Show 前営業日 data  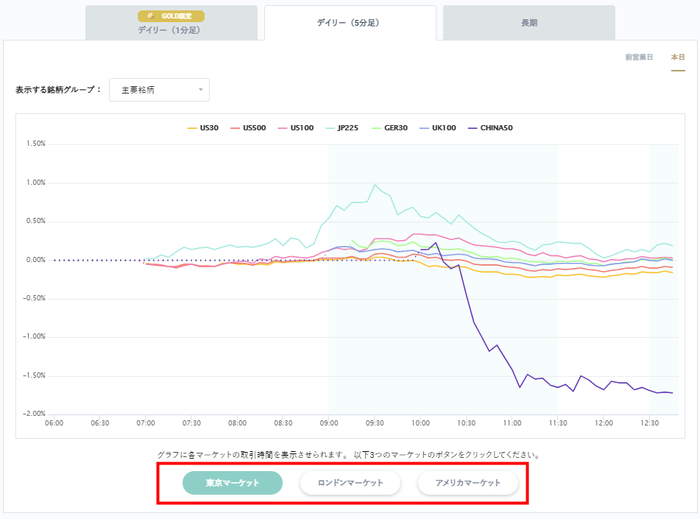point(639,57)
